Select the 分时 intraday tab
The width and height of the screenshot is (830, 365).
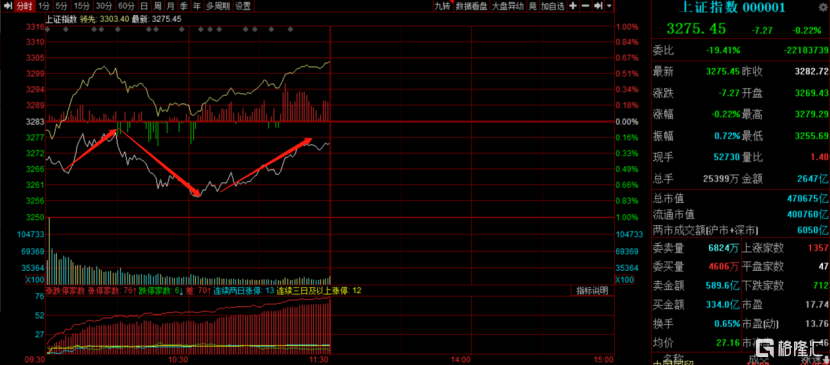pos(24,6)
